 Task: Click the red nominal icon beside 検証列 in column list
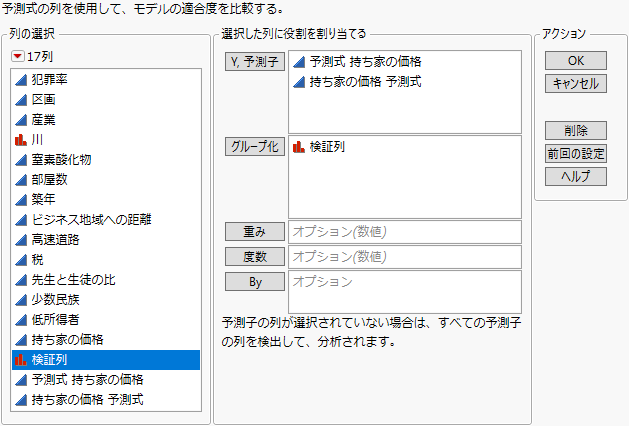point(21,359)
